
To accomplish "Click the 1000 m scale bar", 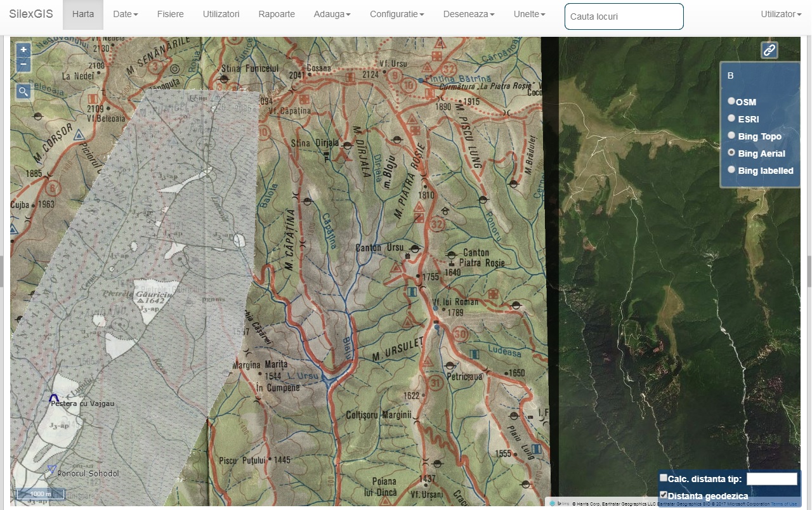I will [x=41, y=494].
